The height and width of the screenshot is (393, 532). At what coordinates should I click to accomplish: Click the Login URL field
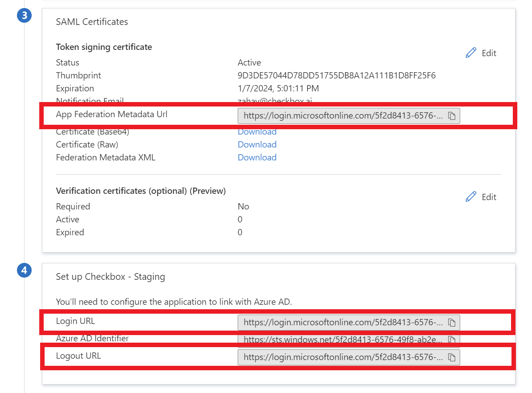349,323
